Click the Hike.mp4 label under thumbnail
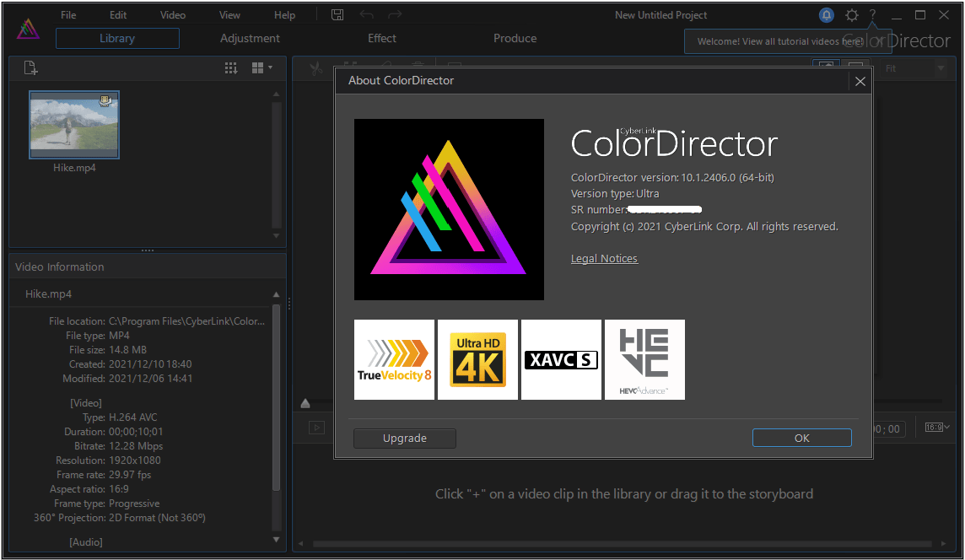This screenshot has height=560, width=965. coord(74,167)
